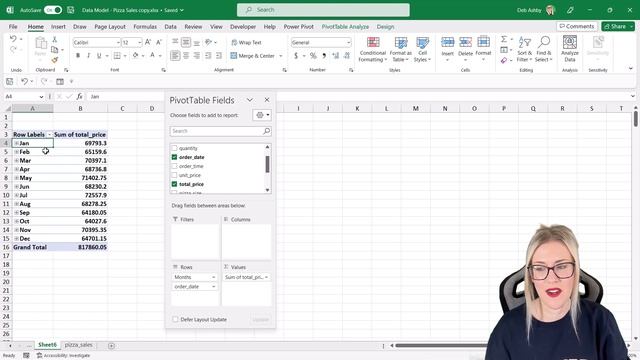Click the Cut scissors icon
The width and height of the screenshot is (640, 360).
55,40
